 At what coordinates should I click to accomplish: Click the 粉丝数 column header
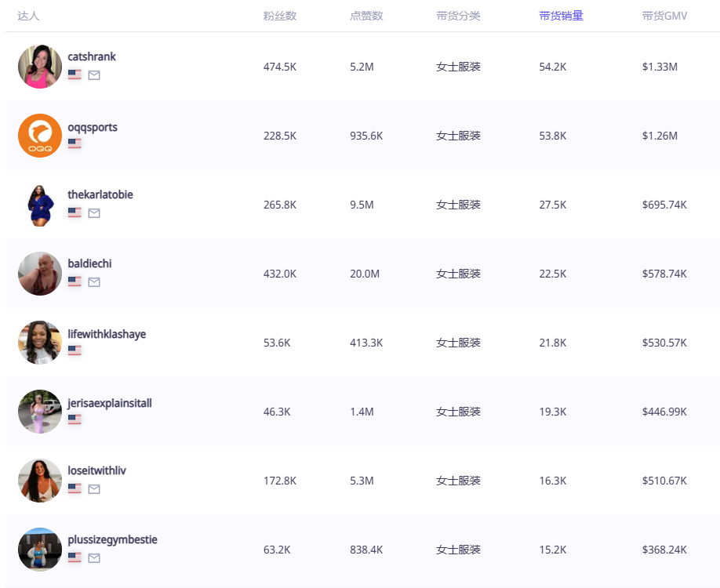coord(280,16)
